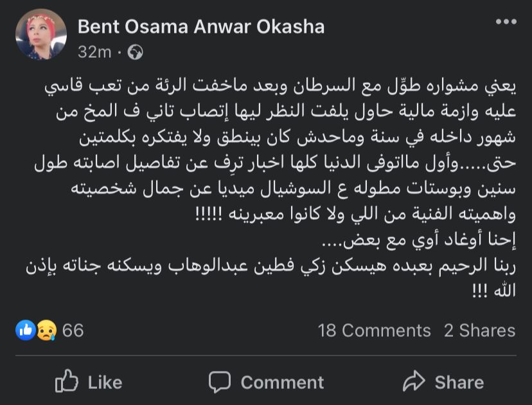The width and height of the screenshot is (532, 405).
Task: View who reacted via the 66 count
Action: coord(73,330)
